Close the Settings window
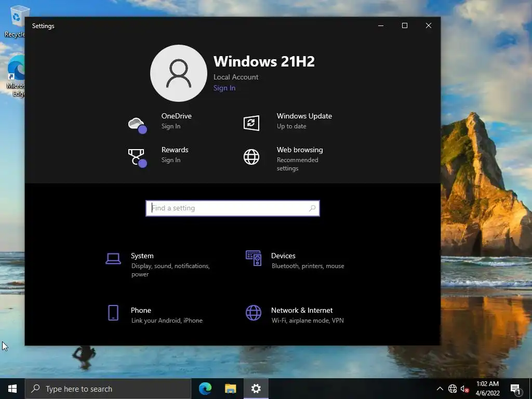 tap(429, 26)
